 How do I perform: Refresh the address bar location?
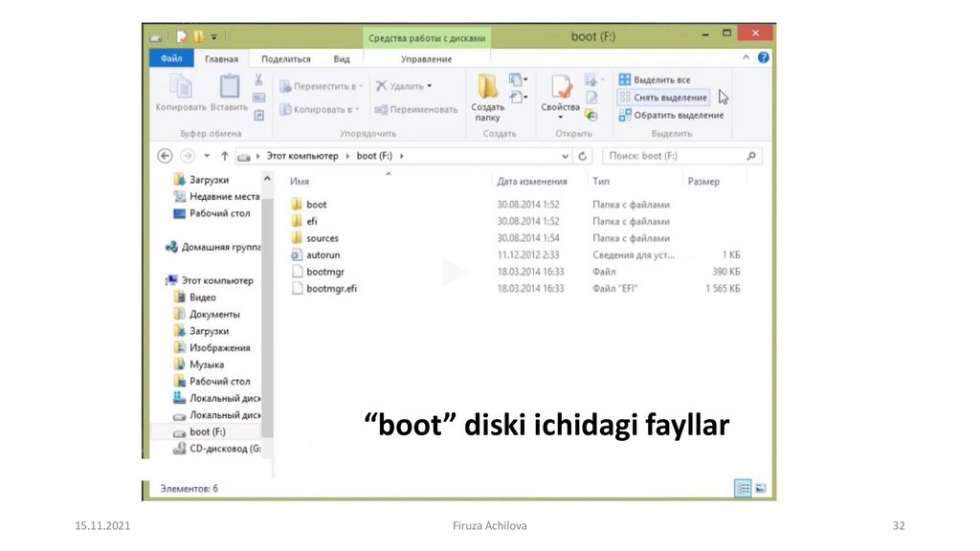click(x=583, y=156)
